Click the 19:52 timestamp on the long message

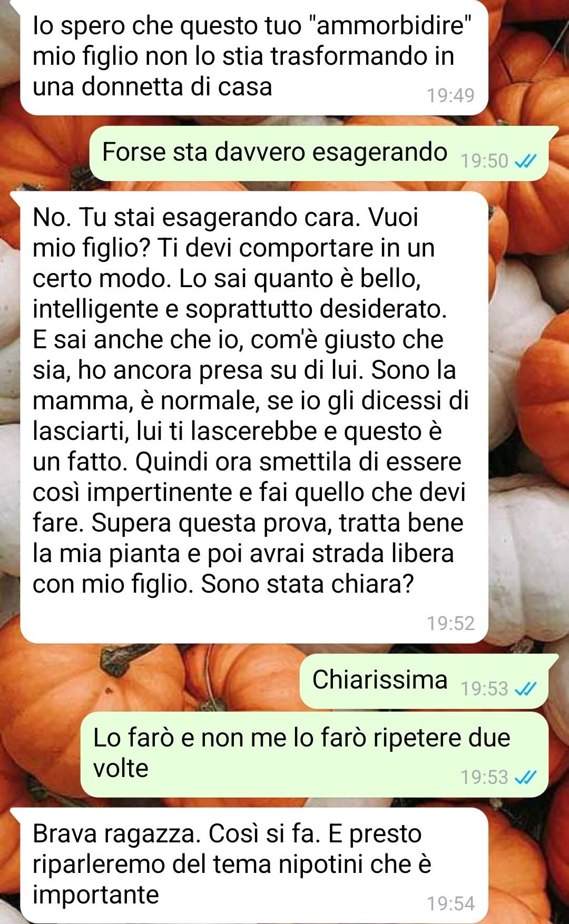point(450,623)
